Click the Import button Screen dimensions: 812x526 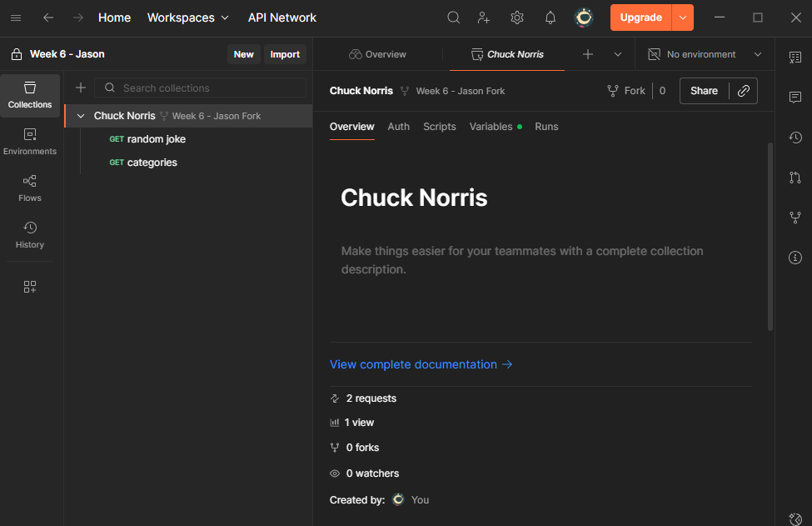click(x=285, y=54)
